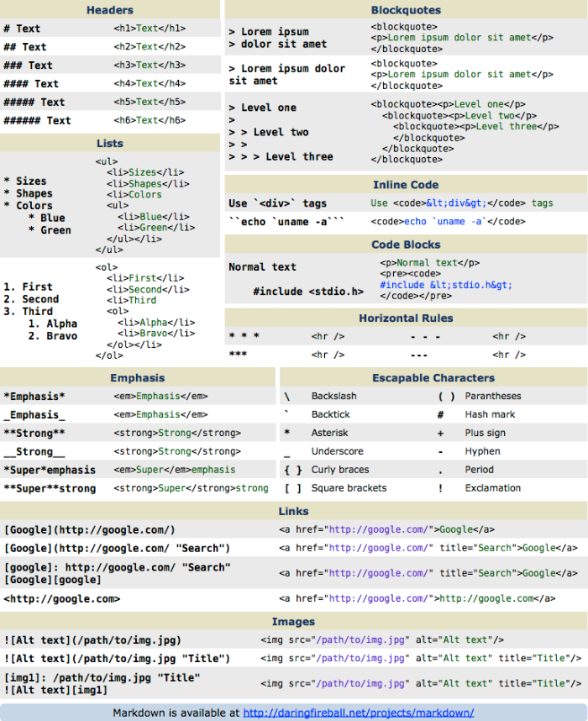Viewport: 588px width, 721px height.
Task: Select the Blockquotes section title
Action: [406, 10]
